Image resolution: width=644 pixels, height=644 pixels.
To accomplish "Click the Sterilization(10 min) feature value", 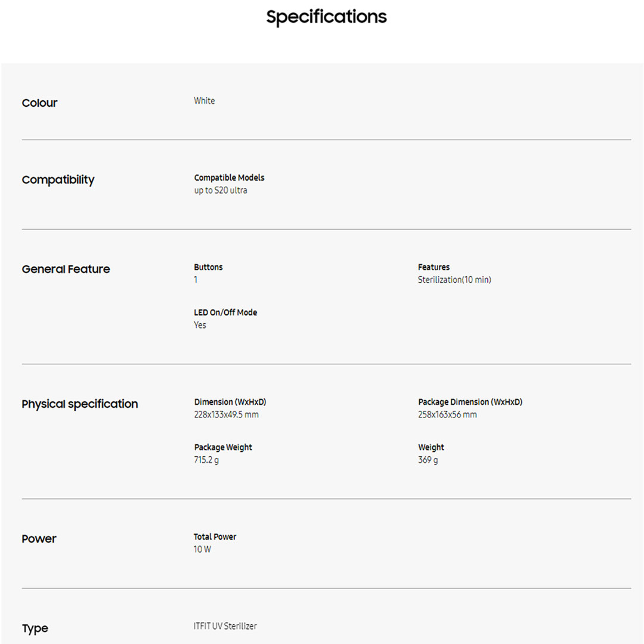I will (x=454, y=280).
